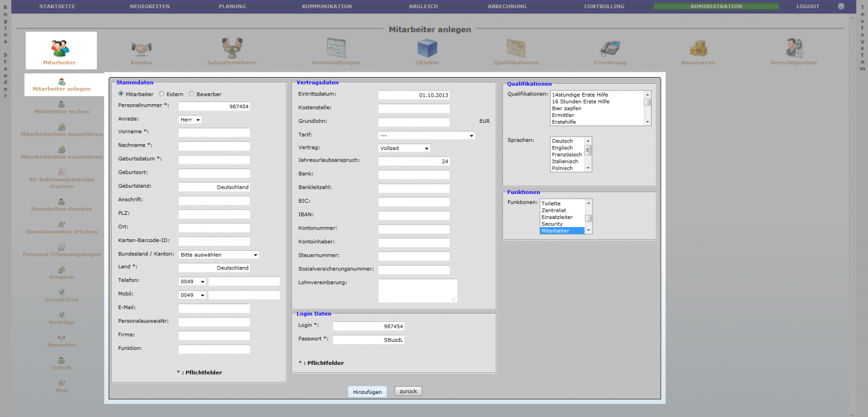Click the Map sidebar icon
The height and width of the screenshot is (417, 868).
click(x=61, y=383)
